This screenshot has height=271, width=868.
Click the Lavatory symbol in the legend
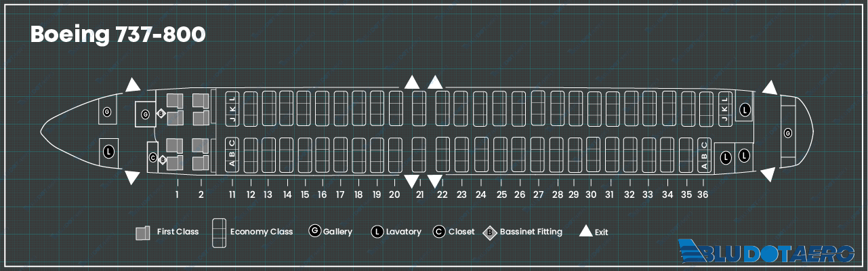click(x=377, y=232)
